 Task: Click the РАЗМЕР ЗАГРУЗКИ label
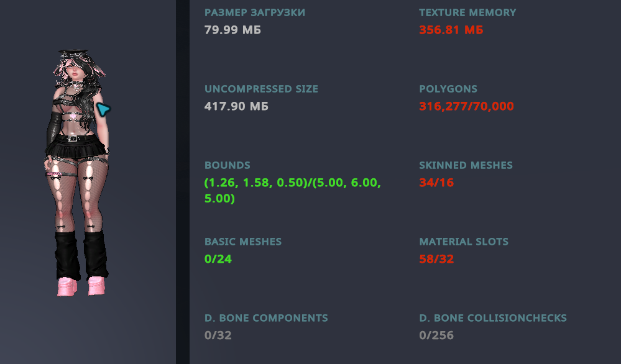coord(255,12)
